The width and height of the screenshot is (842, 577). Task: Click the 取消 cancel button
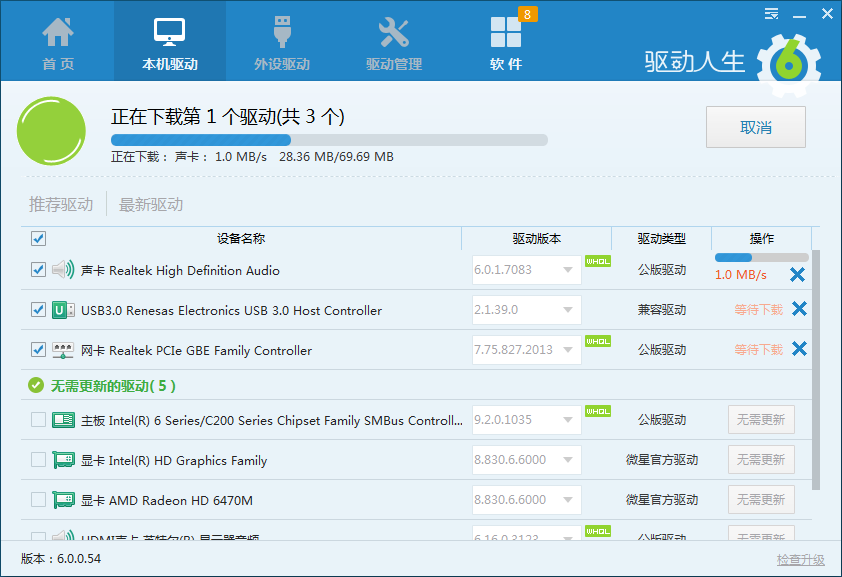pos(755,127)
